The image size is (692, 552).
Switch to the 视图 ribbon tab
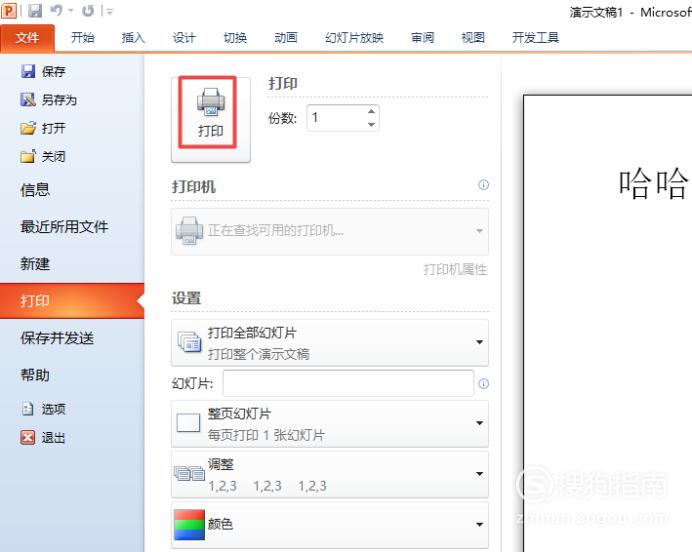pos(473,38)
